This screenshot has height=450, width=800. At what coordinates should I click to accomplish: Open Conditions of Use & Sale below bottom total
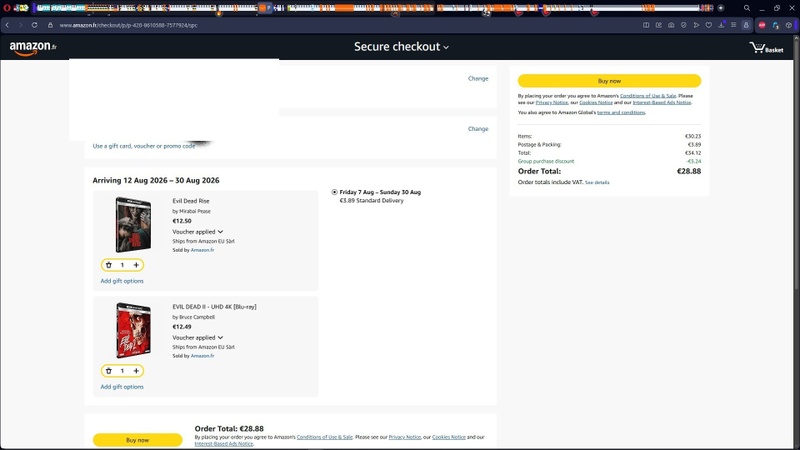tap(324, 437)
